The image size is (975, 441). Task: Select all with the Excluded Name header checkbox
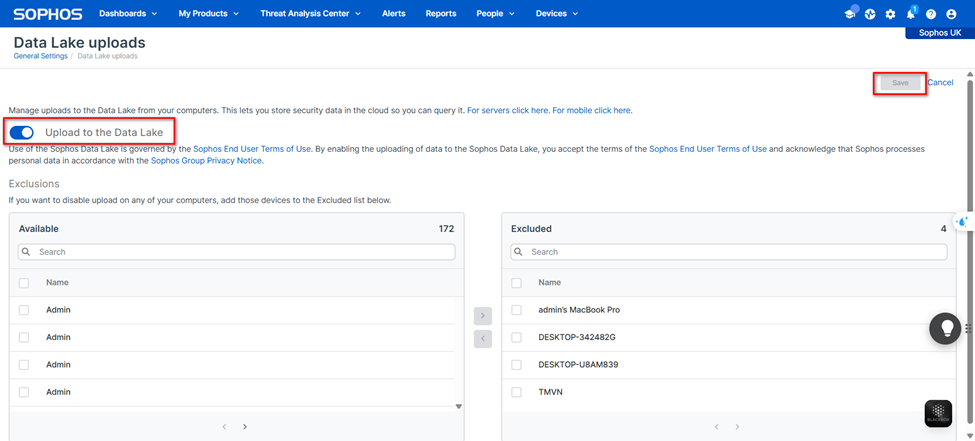click(x=516, y=283)
